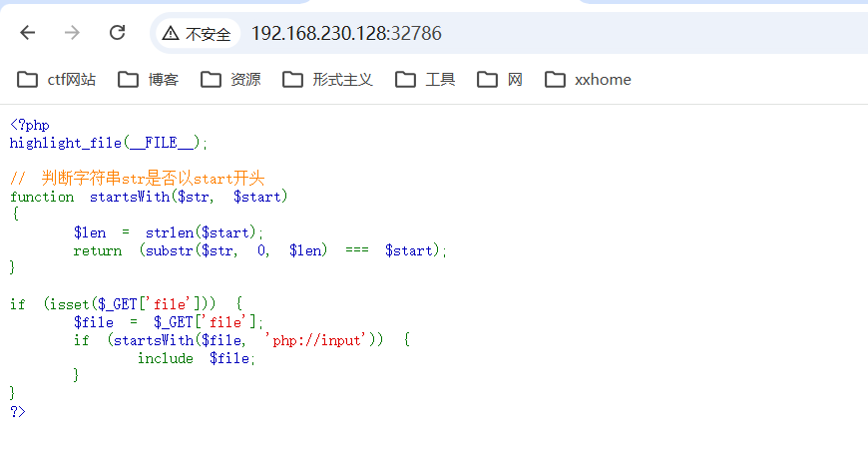Open the ctf网站 bookmark folder
The width and height of the screenshot is (868, 453).
[57, 80]
